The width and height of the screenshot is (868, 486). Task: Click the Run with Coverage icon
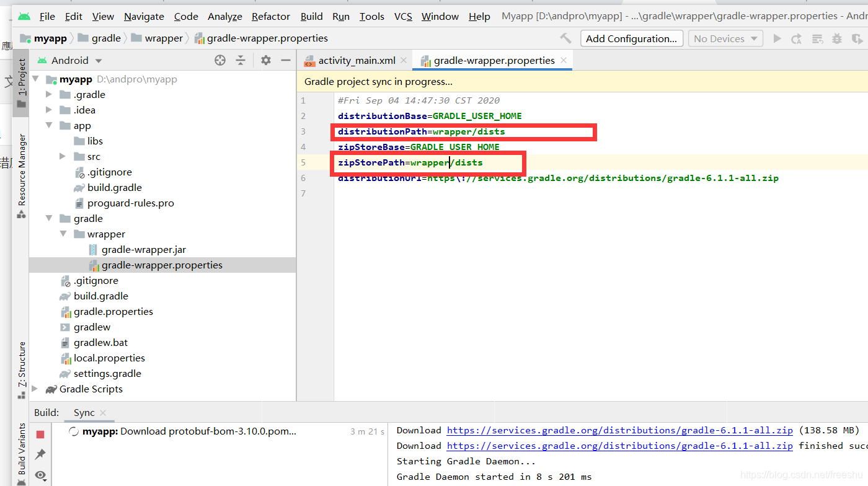click(x=858, y=38)
